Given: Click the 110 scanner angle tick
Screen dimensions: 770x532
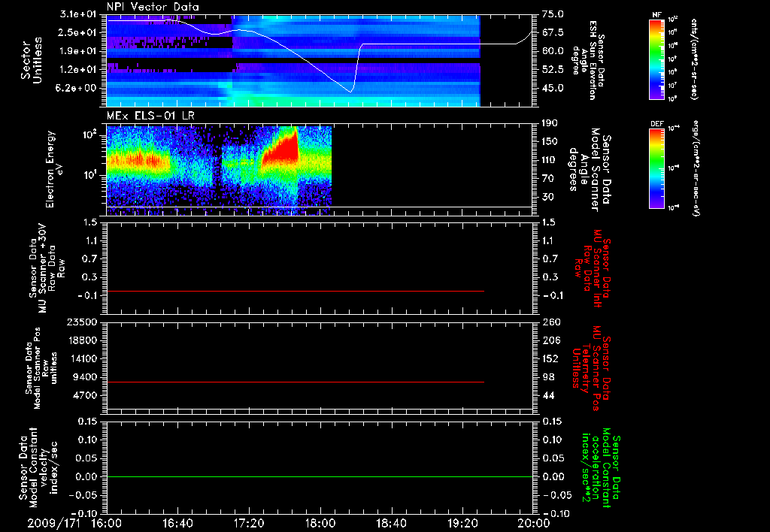Looking at the screenshot, I should (x=550, y=160).
